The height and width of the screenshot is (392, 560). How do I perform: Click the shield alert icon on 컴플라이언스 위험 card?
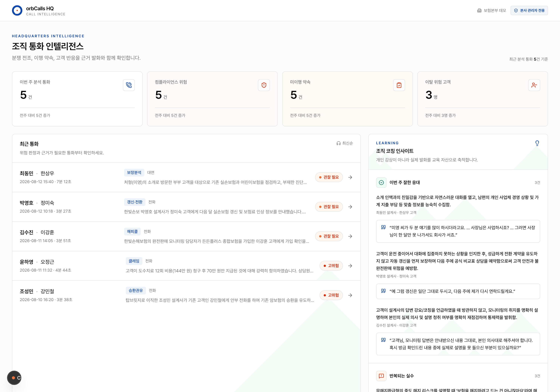[264, 85]
